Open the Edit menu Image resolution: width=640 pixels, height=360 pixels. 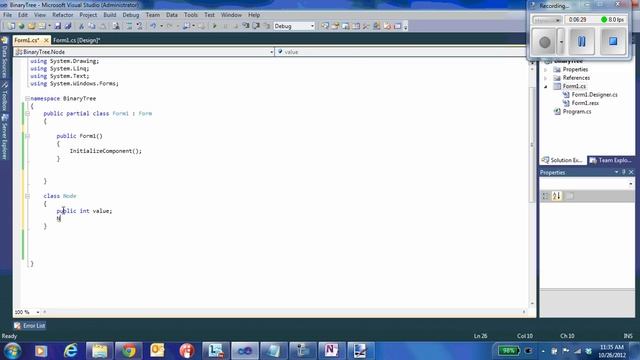[x=23, y=15]
